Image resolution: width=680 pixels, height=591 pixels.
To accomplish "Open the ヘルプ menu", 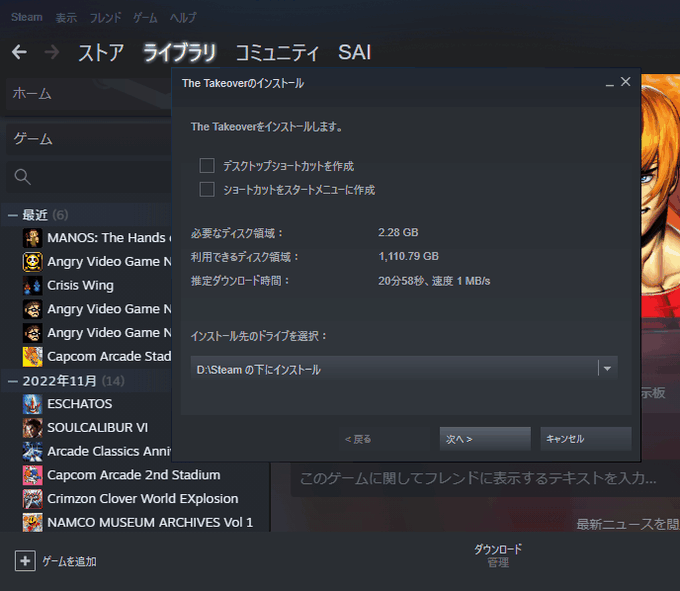I will 183,18.
